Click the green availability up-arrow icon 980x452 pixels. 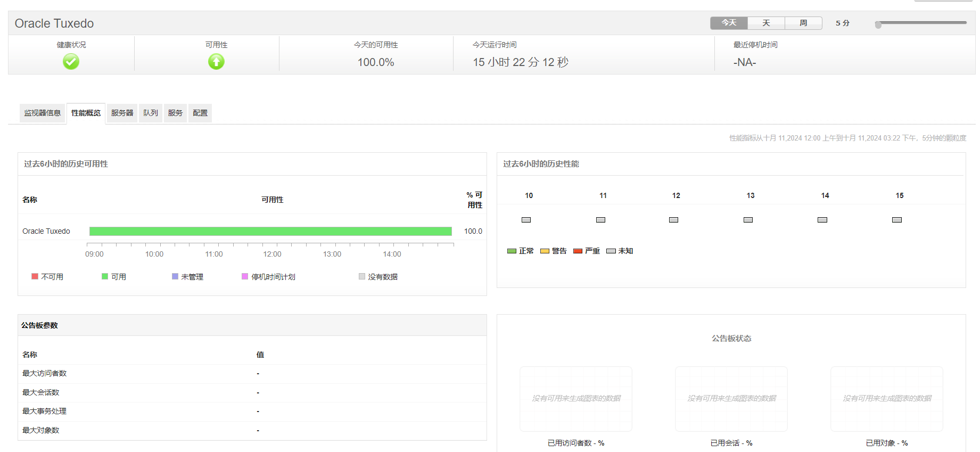coord(216,62)
